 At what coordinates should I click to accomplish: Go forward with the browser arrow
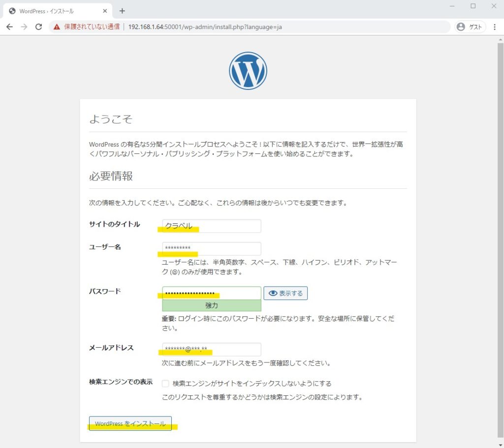[24, 27]
